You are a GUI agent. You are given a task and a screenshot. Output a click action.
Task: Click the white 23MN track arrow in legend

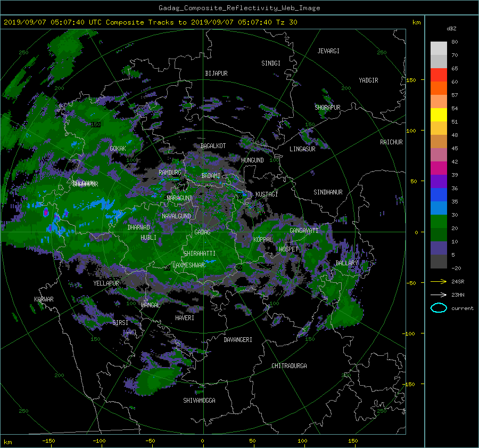439,295
